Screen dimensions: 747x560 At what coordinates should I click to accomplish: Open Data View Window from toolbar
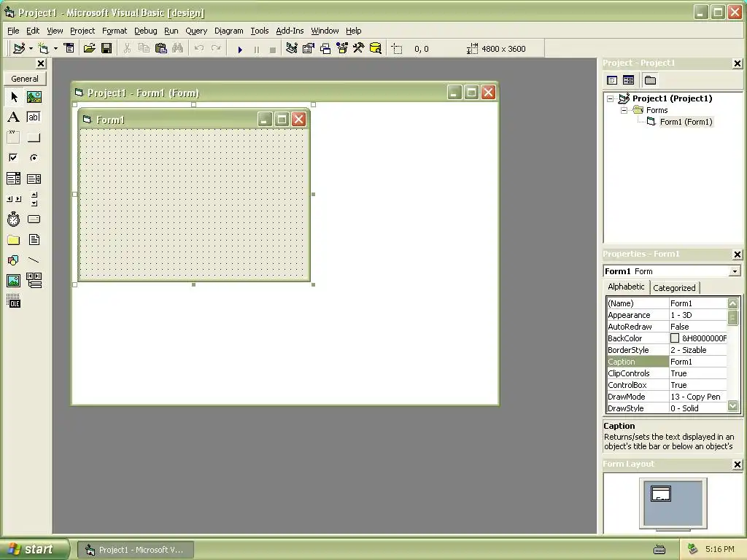(x=376, y=48)
